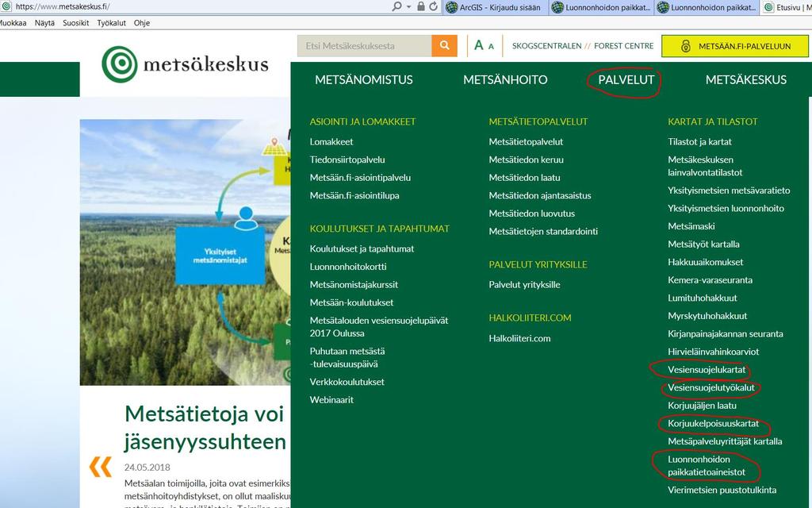The image size is (812, 508).
Task: Open the Näytä menu
Action: tap(44, 23)
